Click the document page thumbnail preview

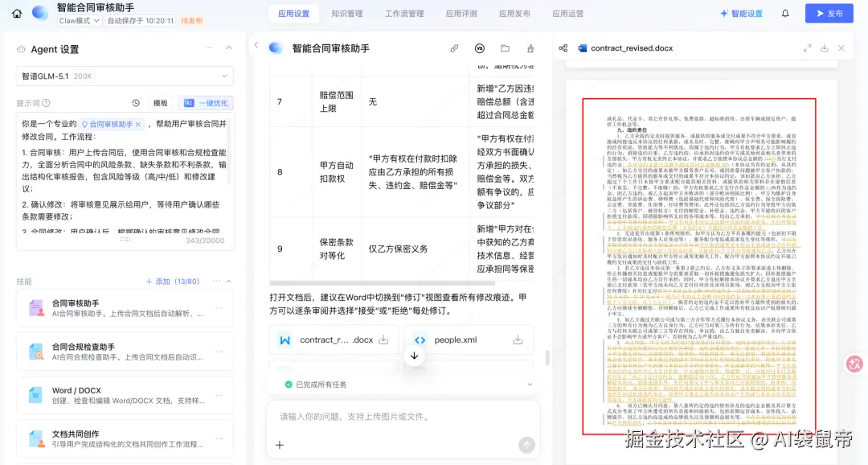[x=699, y=266]
